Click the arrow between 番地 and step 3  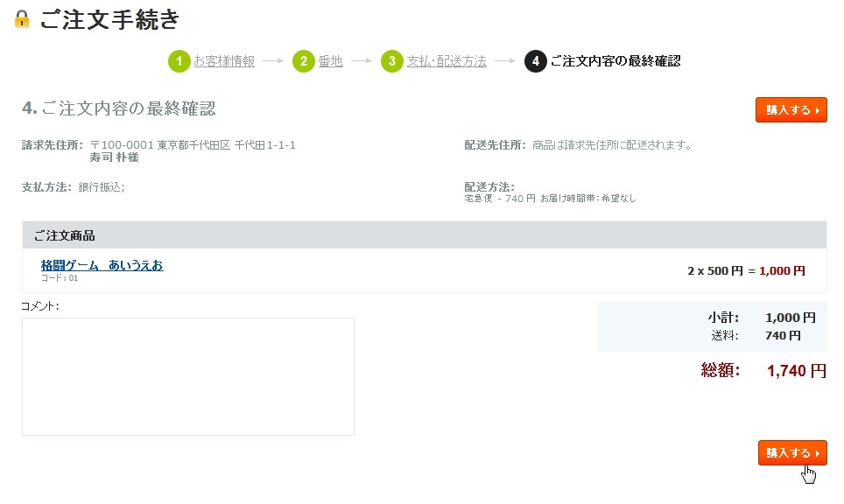(361, 61)
